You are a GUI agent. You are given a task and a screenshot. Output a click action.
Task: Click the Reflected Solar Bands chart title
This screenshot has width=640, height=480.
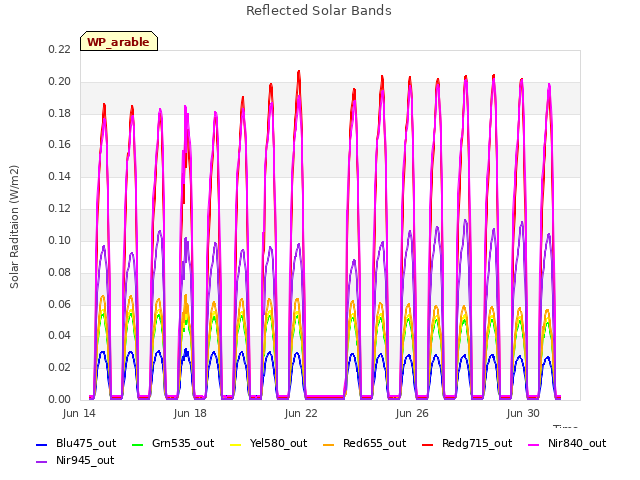[319, 11]
